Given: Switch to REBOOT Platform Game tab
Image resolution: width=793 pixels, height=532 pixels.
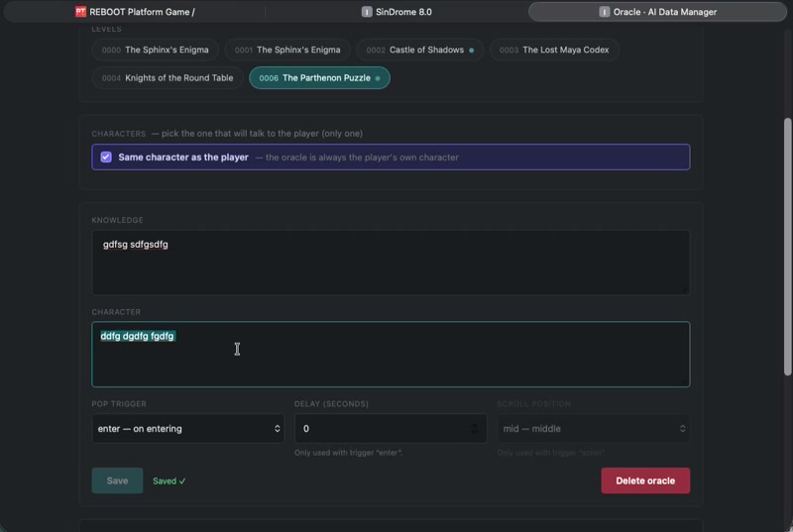Looking at the screenshot, I should click(x=135, y=12).
